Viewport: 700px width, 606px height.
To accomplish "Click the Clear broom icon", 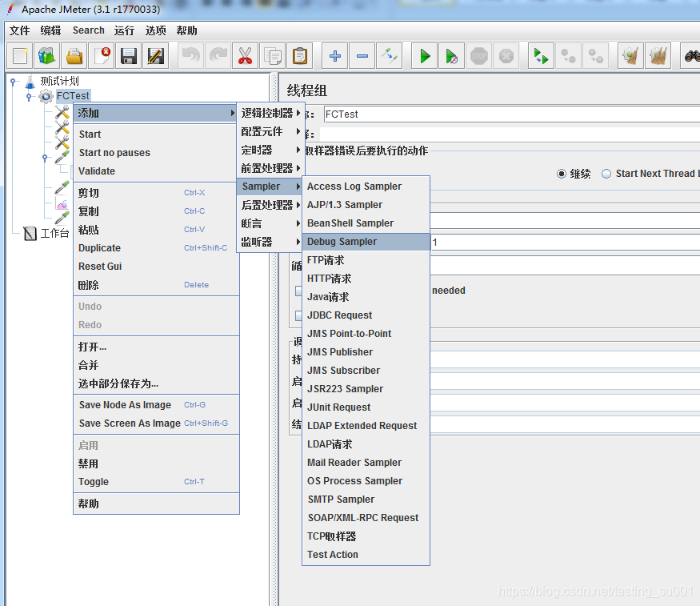I will [x=631, y=56].
